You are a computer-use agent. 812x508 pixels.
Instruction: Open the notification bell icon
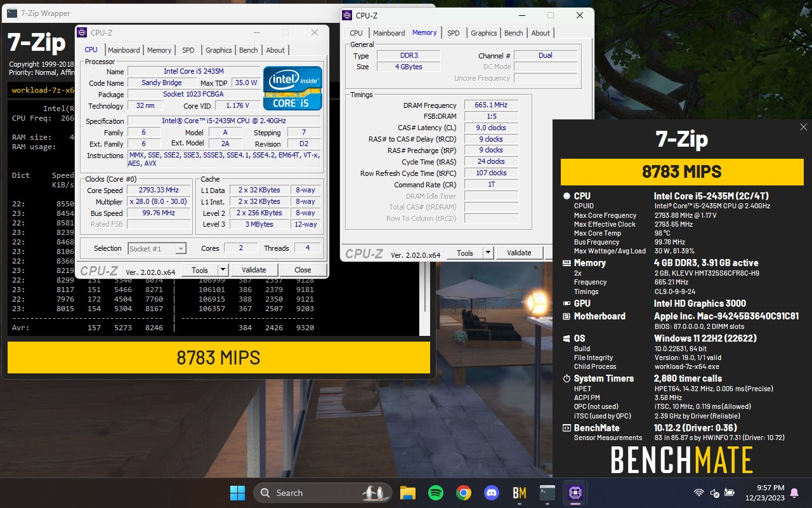pos(794,493)
